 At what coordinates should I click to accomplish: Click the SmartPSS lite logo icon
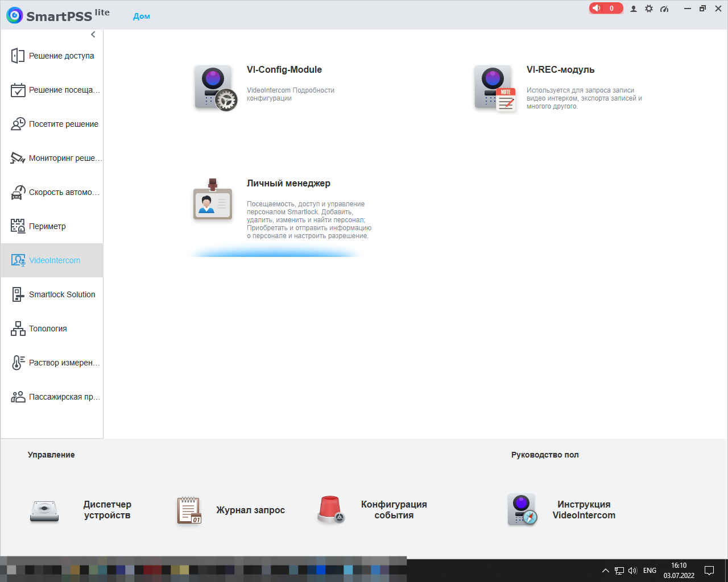click(14, 15)
